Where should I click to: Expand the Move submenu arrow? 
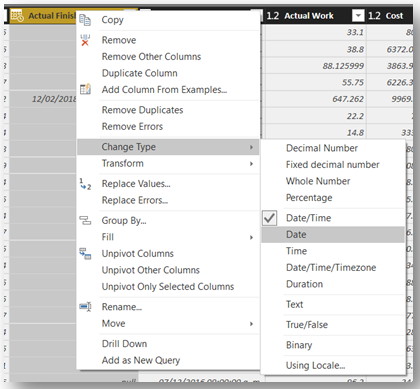[x=251, y=324]
